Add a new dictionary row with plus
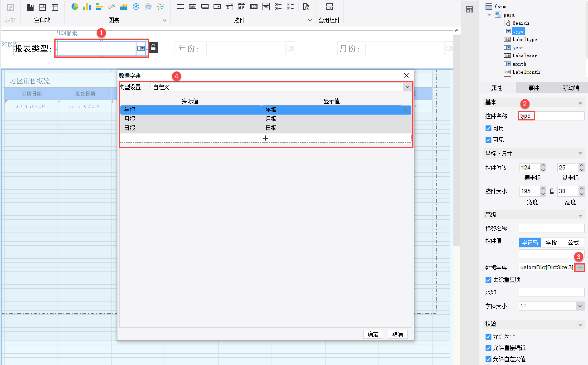This screenshot has width=588, height=365. tap(265, 138)
